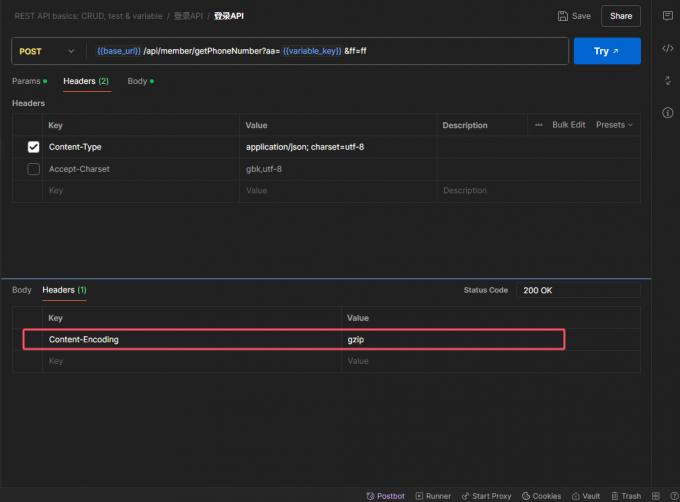
Task: Click the Content-Encoding response header key
Action: pyautogui.click(x=84, y=339)
